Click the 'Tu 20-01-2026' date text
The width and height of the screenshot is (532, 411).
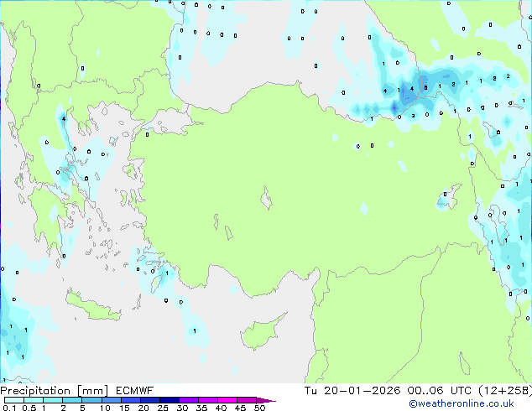click(x=352, y=390)
